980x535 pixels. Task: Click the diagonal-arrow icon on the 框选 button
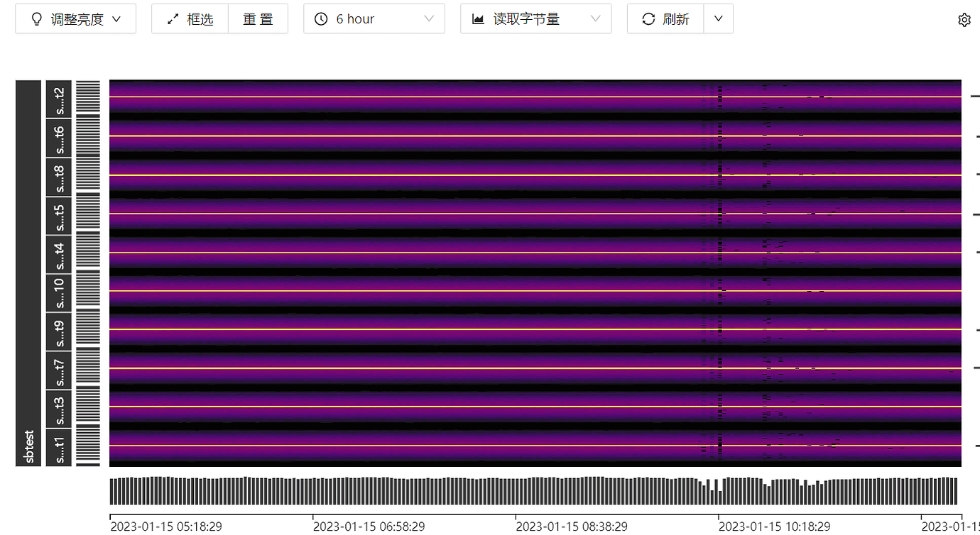tap(172, 18)
